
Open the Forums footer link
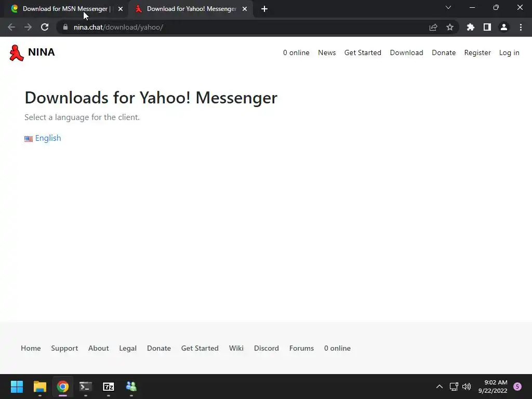(x=301, y=348)
